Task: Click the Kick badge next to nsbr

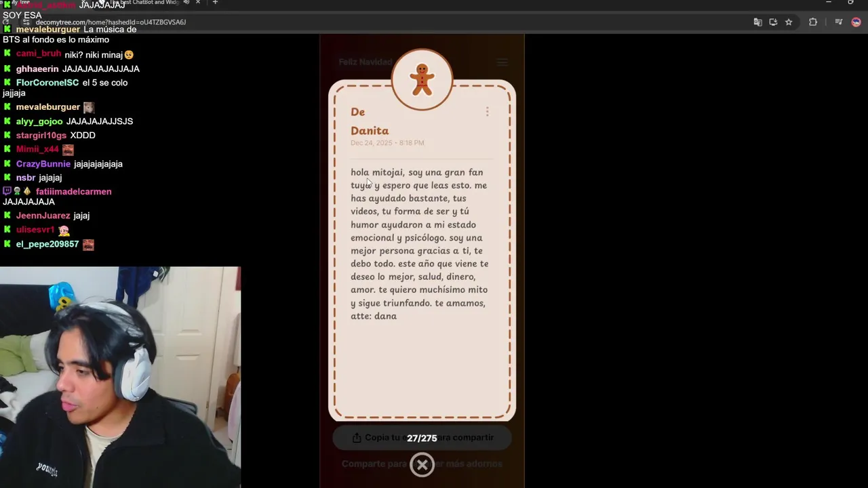Action: click(7, 177)
